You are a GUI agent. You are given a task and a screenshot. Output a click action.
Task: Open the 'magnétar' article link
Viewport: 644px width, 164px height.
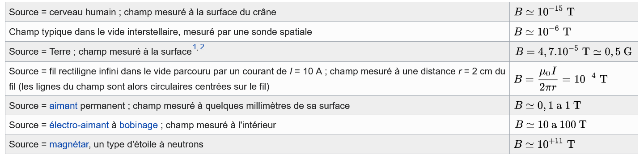[69, 145]
